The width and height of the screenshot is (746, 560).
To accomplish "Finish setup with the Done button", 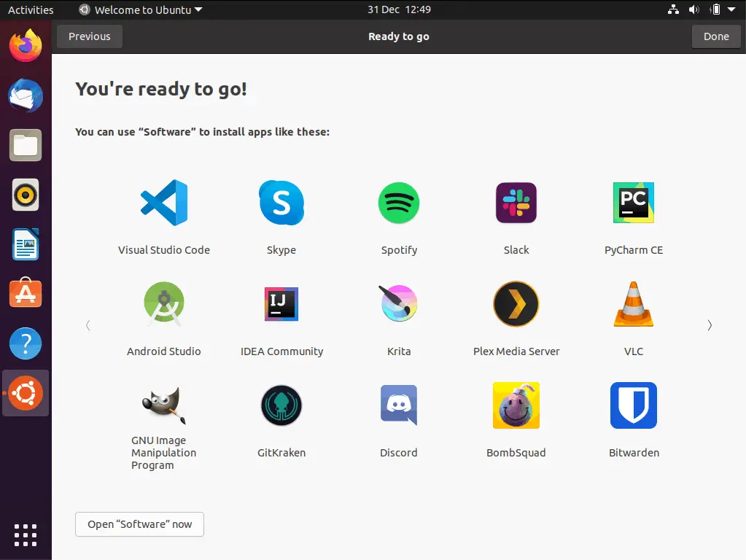I will [716, 36].
